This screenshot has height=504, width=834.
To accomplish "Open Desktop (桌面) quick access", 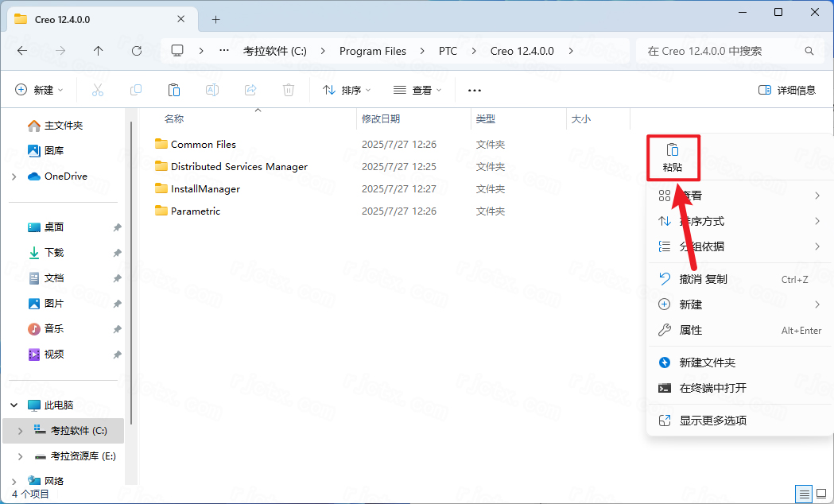I will click(x=46, y=227).
